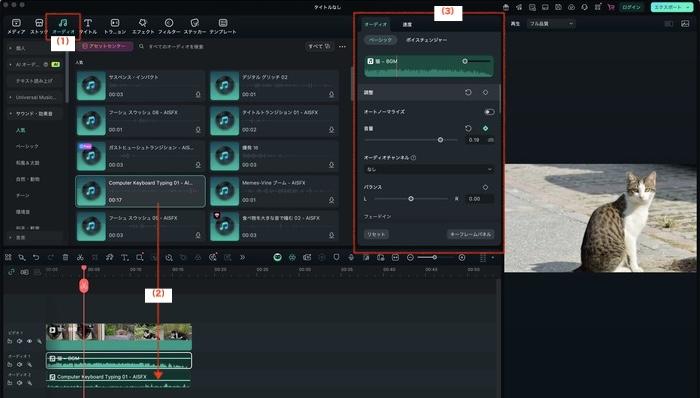
Task: Select the Computer Keyboard Typing 01 audio card
Action: click(140, 191)
